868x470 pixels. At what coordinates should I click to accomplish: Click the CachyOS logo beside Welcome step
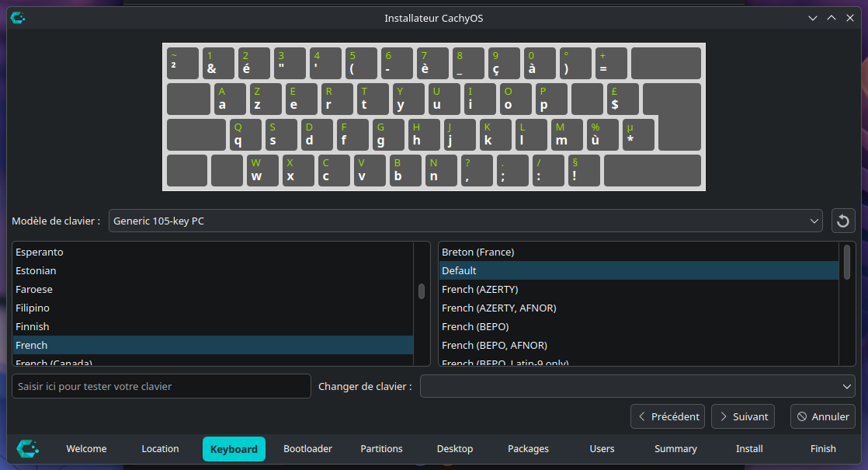pos(28,448)
